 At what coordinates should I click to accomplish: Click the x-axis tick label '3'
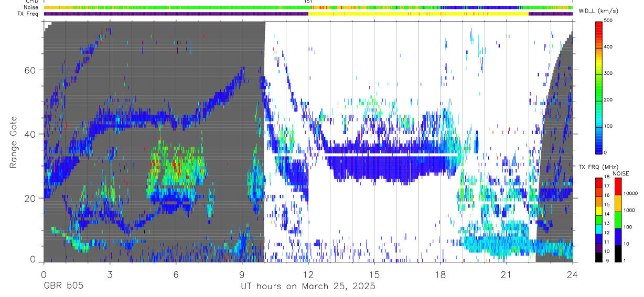pyautogui.click(x=110, y=274)
